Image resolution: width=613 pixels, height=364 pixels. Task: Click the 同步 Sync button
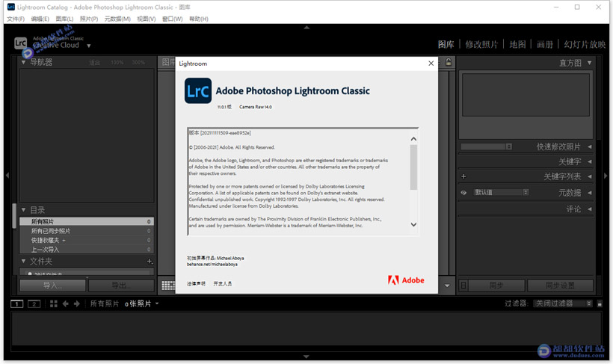click(496, 286)
